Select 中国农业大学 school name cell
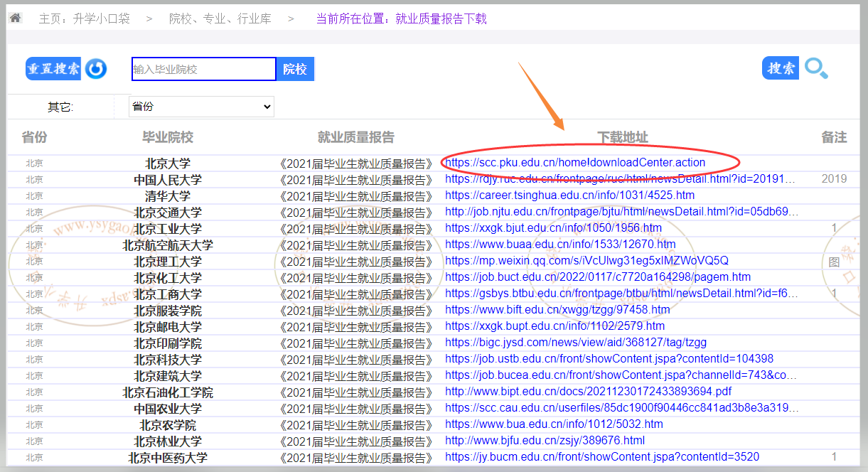Screen dimensions: 868x472 coord(168,409)
